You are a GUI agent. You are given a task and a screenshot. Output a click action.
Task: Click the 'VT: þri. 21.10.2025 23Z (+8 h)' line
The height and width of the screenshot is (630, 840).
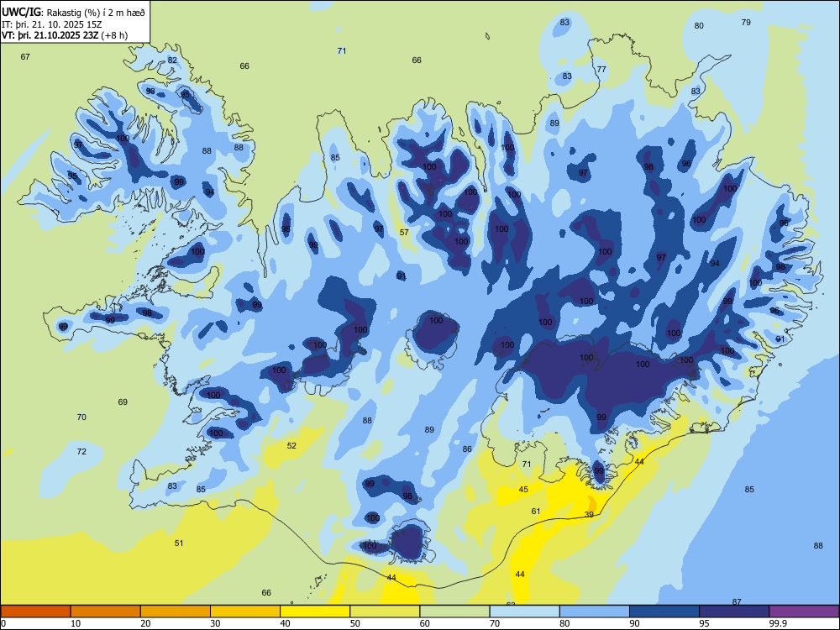tap(65, 36)
